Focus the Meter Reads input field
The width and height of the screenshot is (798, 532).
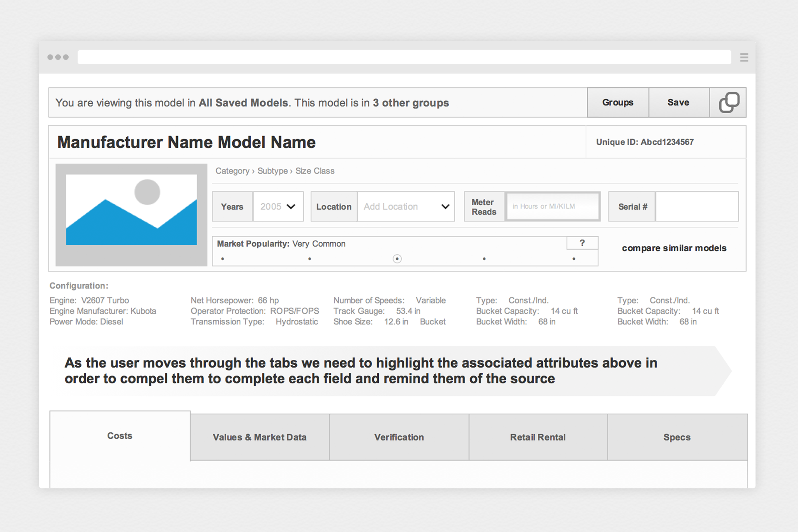[552, 206]
